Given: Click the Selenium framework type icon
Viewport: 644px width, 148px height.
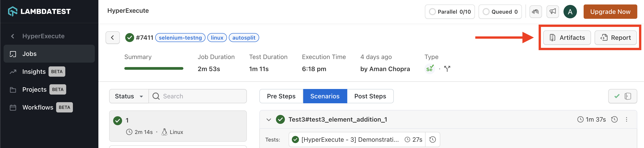Looking at the screenshot, I should [x=430, y=69].
